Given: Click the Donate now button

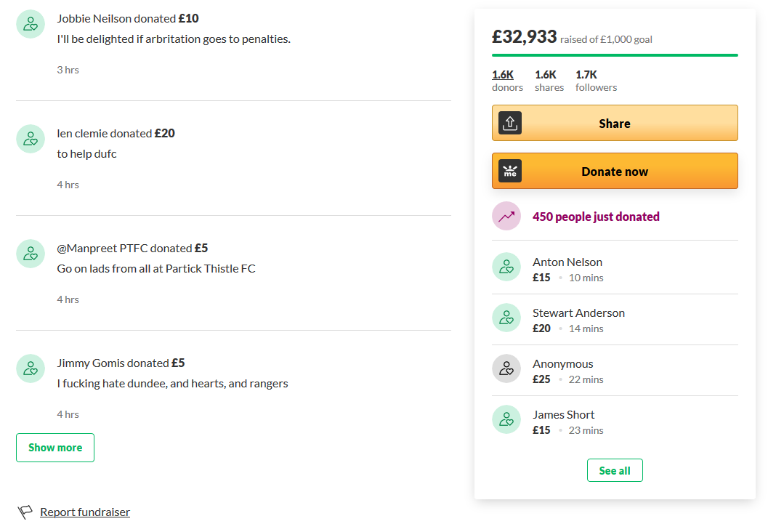Looking at the screenshot, I should (x=615, y=171).
